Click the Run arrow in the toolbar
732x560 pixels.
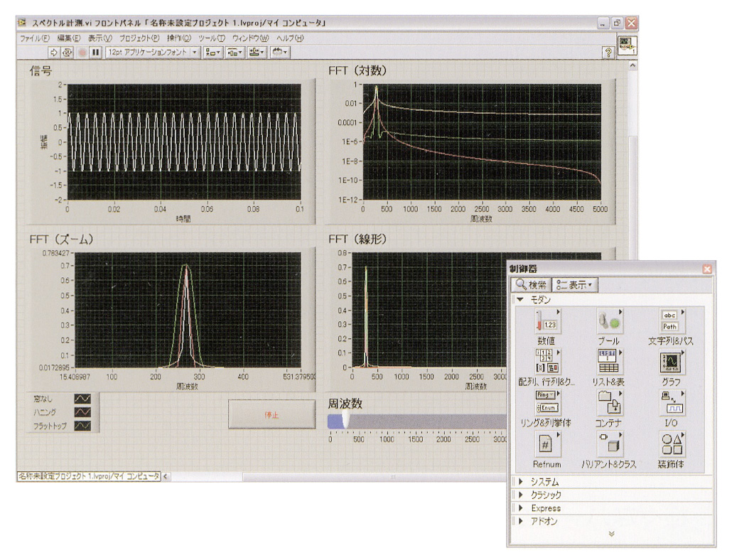pos(54,53)
